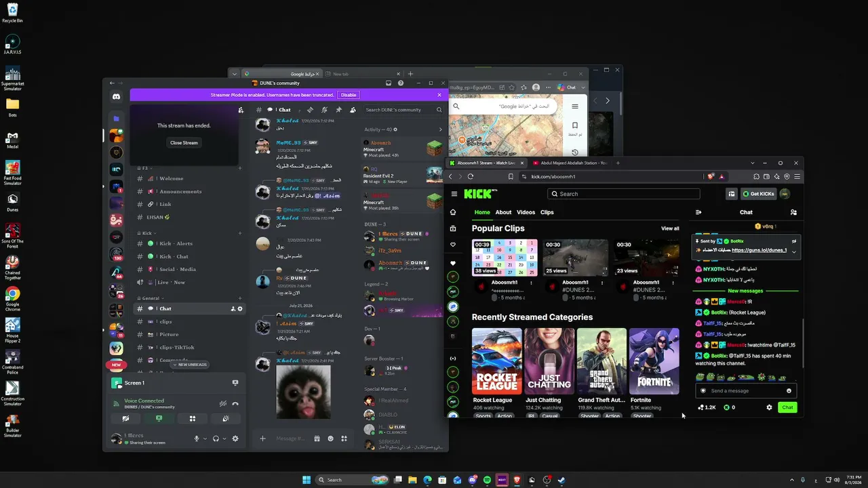The image size is (868, 488).
Task: Toggle Discord headphone deafen
Action: pos(216,439)
